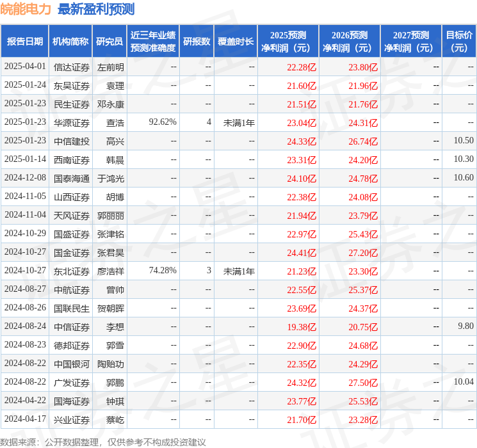Image resolution: width=477 pixels, height=448 pixels.
Task: Click the 2025预测净利润 column header
Action: point(288,42)
